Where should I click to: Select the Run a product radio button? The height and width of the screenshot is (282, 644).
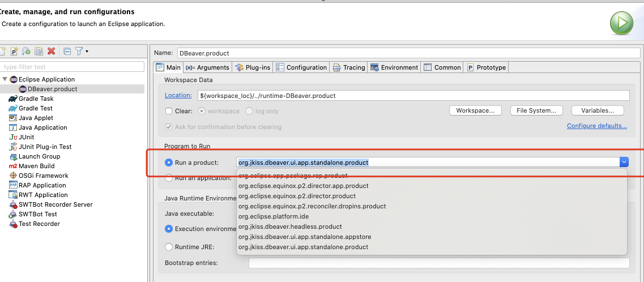click(x=169, y=163)
